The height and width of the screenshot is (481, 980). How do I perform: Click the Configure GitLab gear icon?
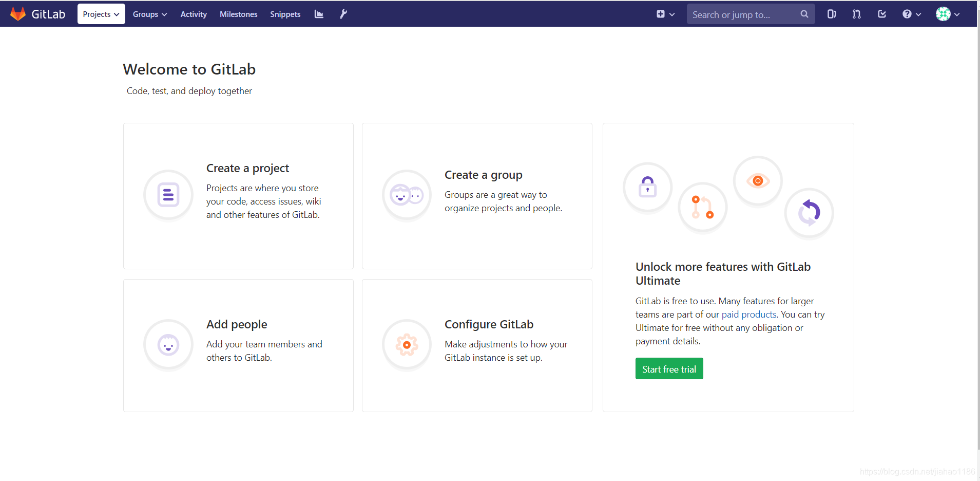click(407, 345)
